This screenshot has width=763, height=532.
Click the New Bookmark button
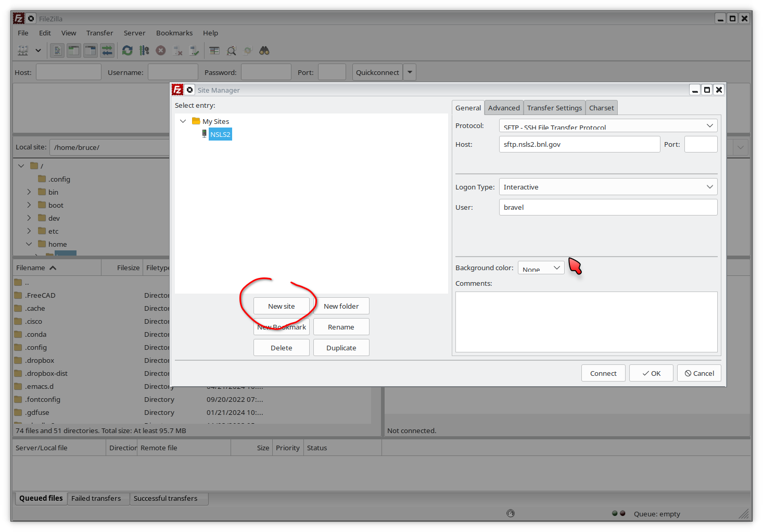[282, 327]
